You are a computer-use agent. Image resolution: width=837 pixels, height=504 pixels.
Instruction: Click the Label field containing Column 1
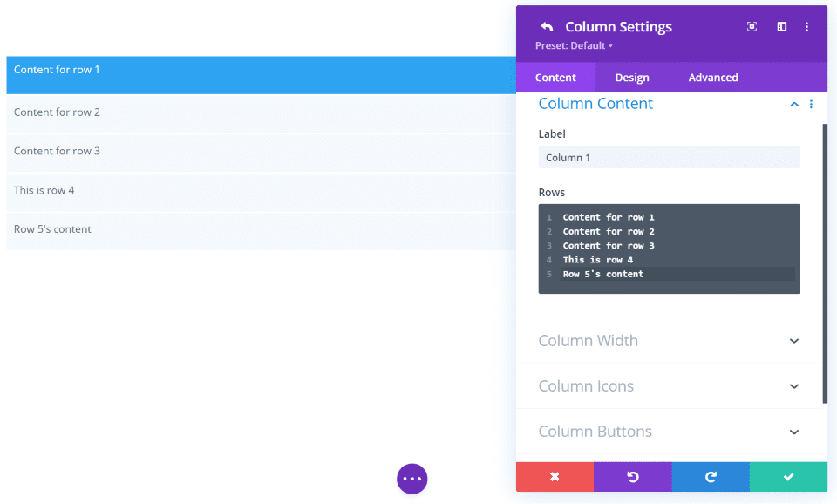tap(669, 157)
